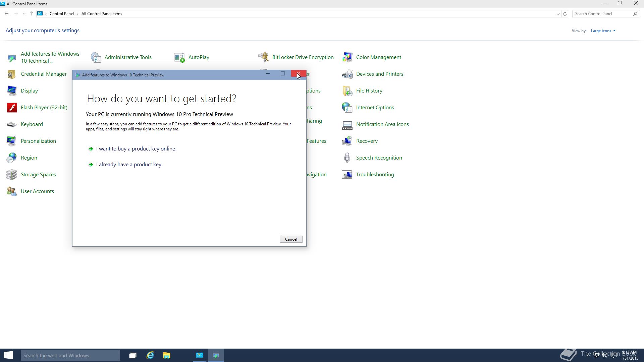Open the Color Management icon

pyautogui.click(x=347, y=57)
